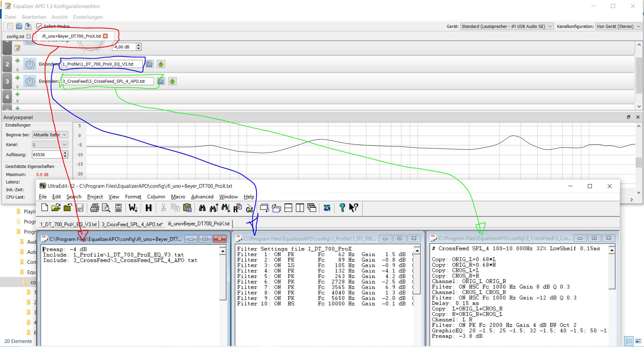Browse file for 1_Profile include row
Viewport: 644px width, 347px height.
click(149, 64)
